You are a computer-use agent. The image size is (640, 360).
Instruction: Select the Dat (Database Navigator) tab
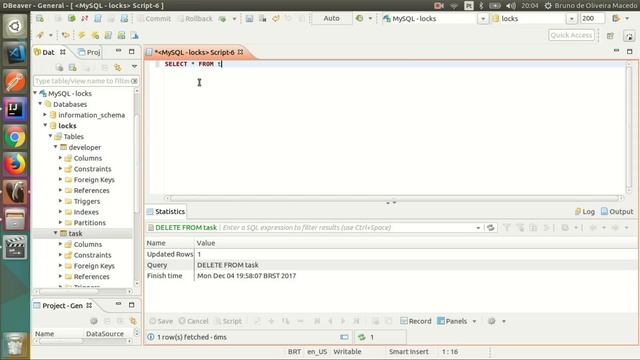[49, 52]
